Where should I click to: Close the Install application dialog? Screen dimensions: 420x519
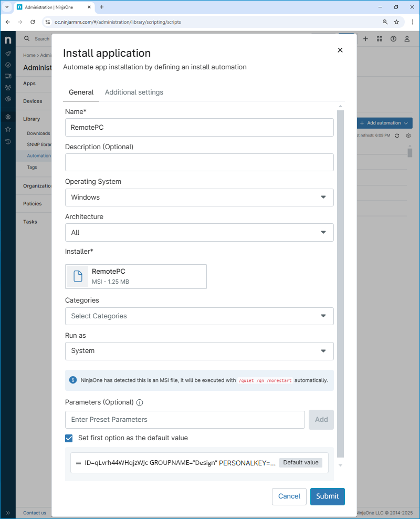340,50
